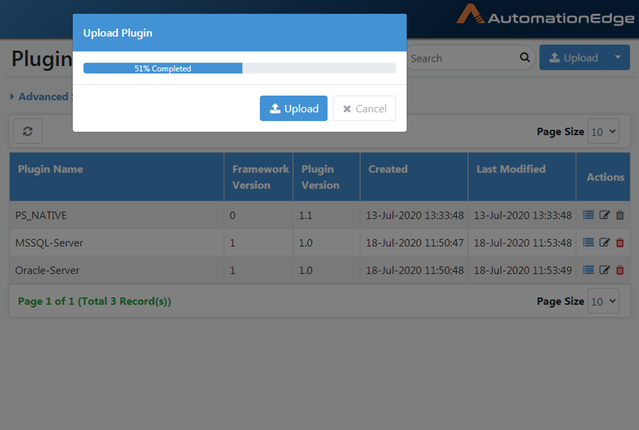Edit the Oracle-Server plugin
This screenshot has height=430, width=639.
pos(604,270)
